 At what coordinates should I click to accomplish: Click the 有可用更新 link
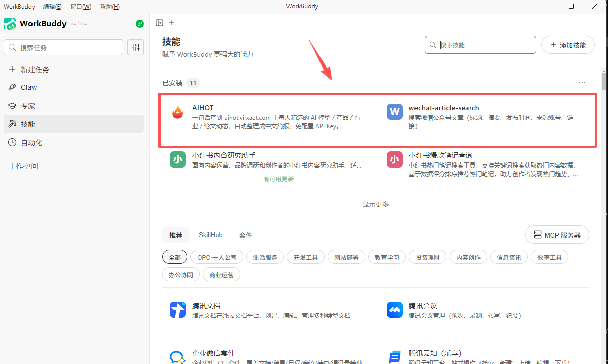pyautogui.click(x=278, y=179)
